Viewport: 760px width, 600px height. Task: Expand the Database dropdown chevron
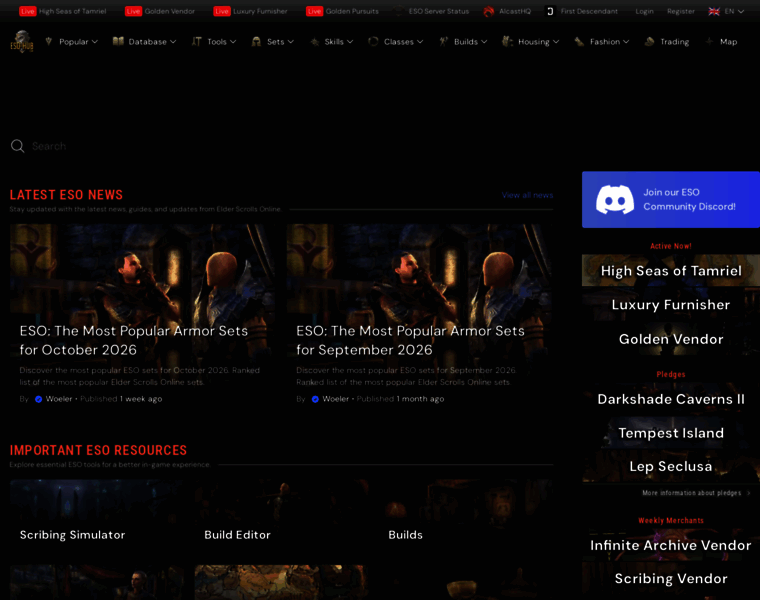coord(173,42)
